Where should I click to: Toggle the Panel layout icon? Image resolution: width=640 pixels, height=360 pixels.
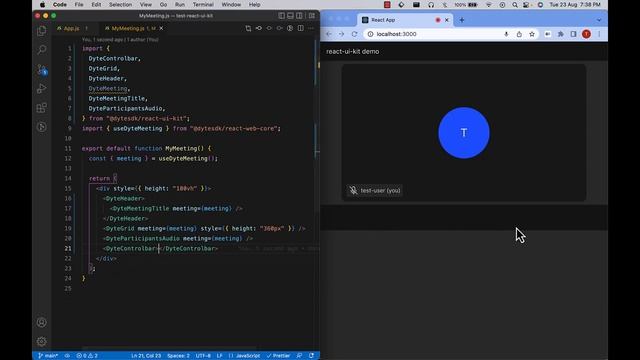(x=291, y=16)
